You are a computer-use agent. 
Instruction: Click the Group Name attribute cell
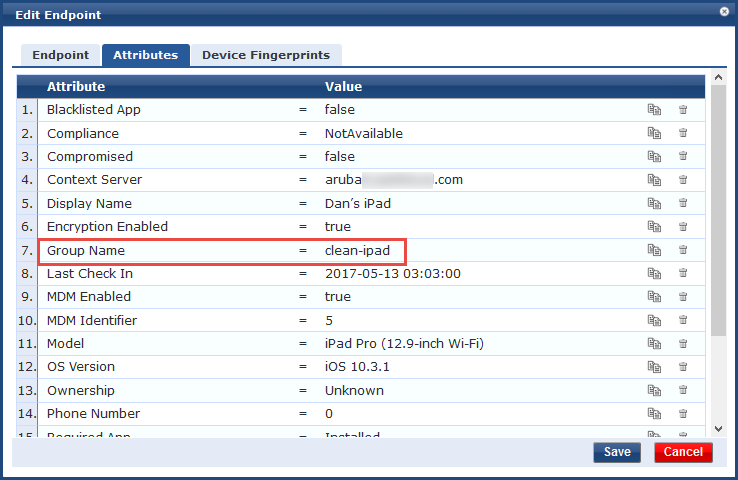[86, 250]
